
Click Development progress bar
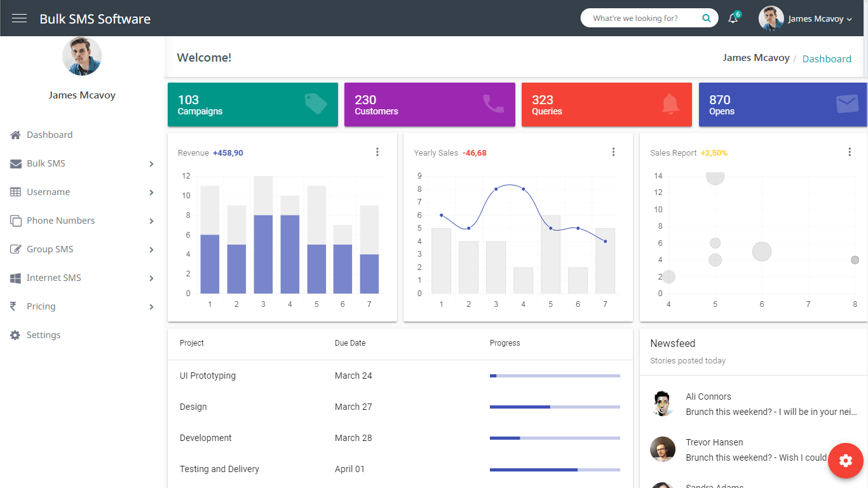pos(555,438)
